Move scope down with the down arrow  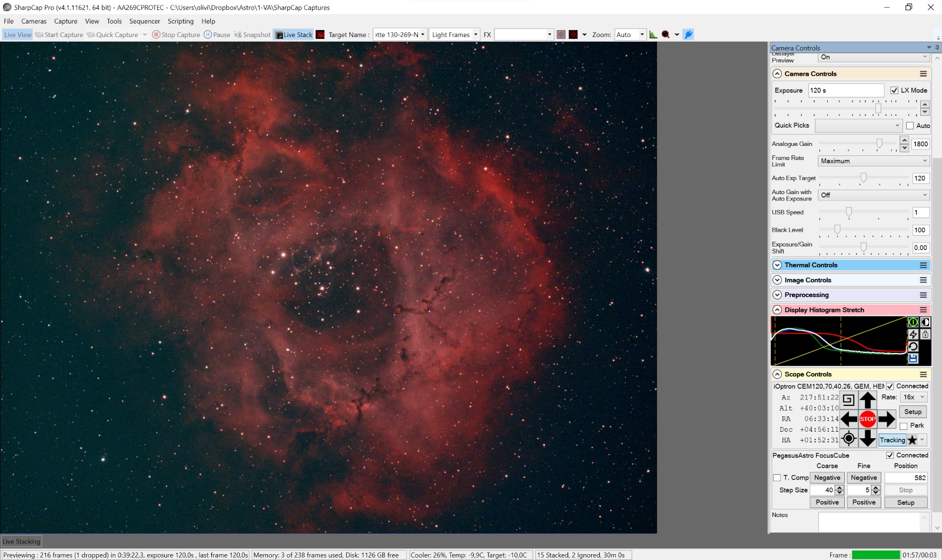coord(868,438)
